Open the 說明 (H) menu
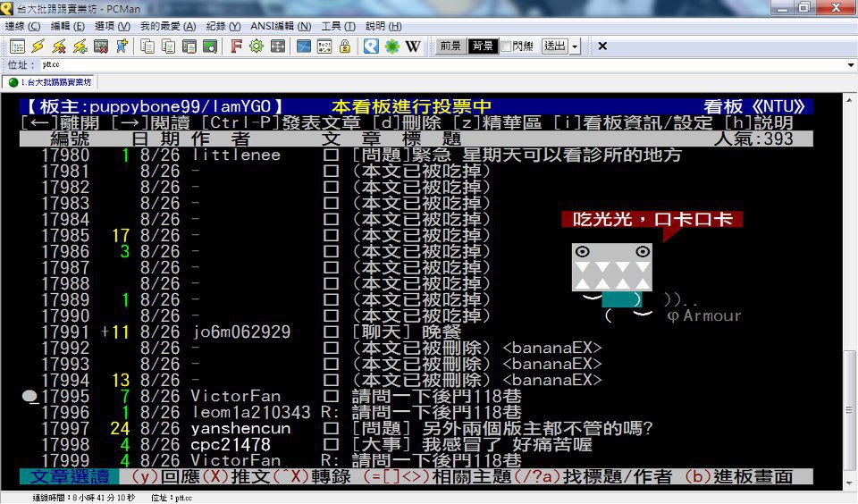 383,26
